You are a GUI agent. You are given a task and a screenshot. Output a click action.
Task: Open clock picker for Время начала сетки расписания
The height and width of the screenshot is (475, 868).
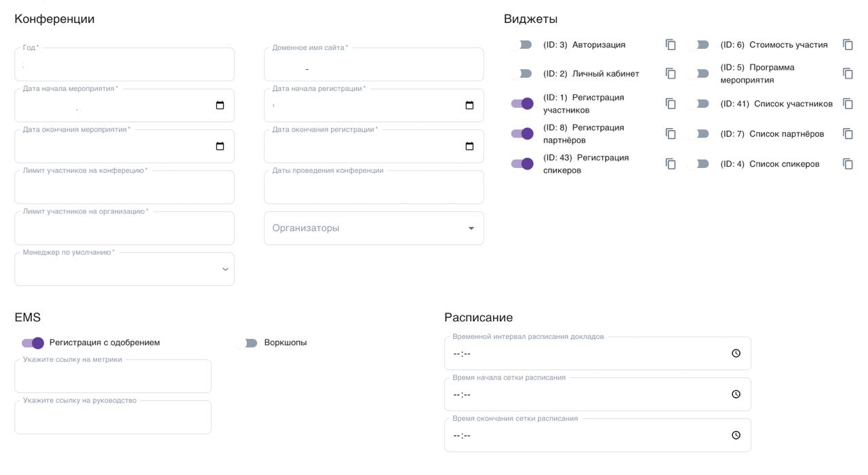[736, 394]
